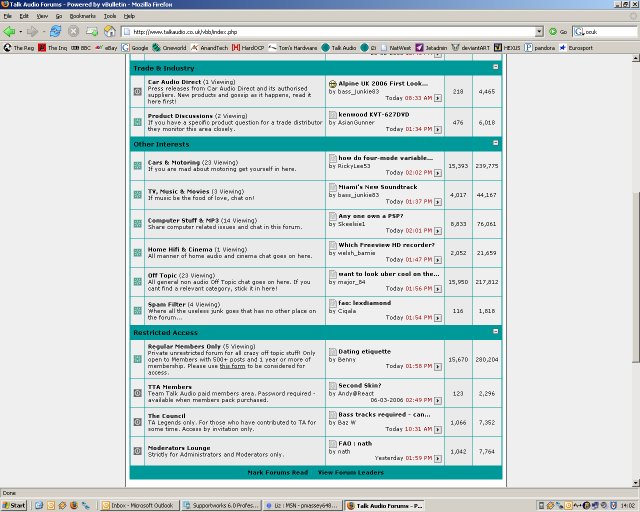Click the forum status icon beside Car Audio Direct
The image size is (640, 512).
138,92
